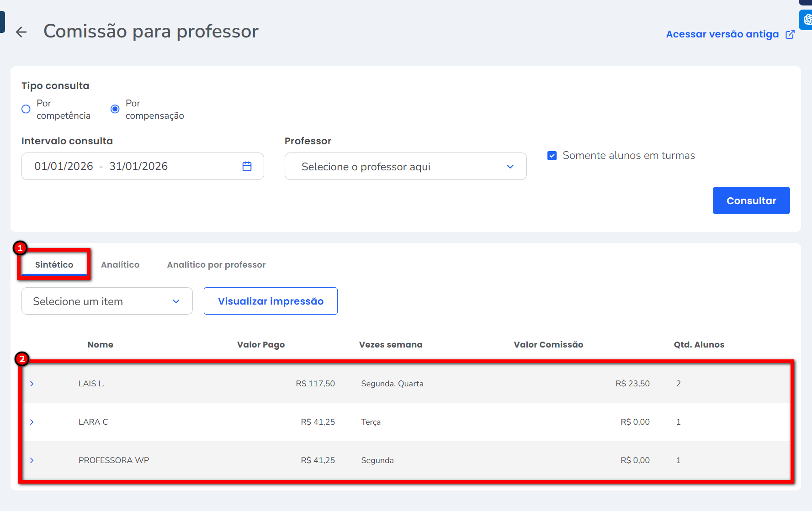This screenshot has height=511, width=812.
Task: Expand the LAIS L. row chevron
Action: pyautogui.click(x=32, y=384)
